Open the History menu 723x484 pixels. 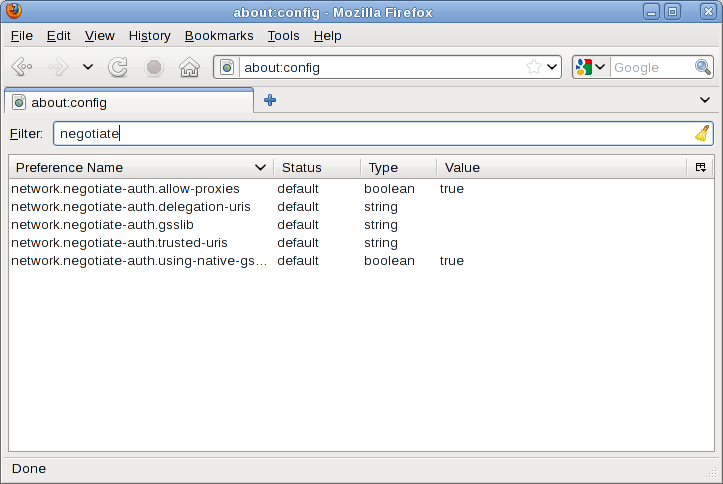point(149,35)
